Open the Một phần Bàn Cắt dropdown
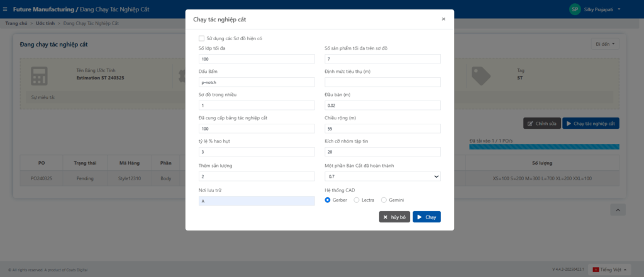This screenshot has height=277, width=644. click(382, 177)
